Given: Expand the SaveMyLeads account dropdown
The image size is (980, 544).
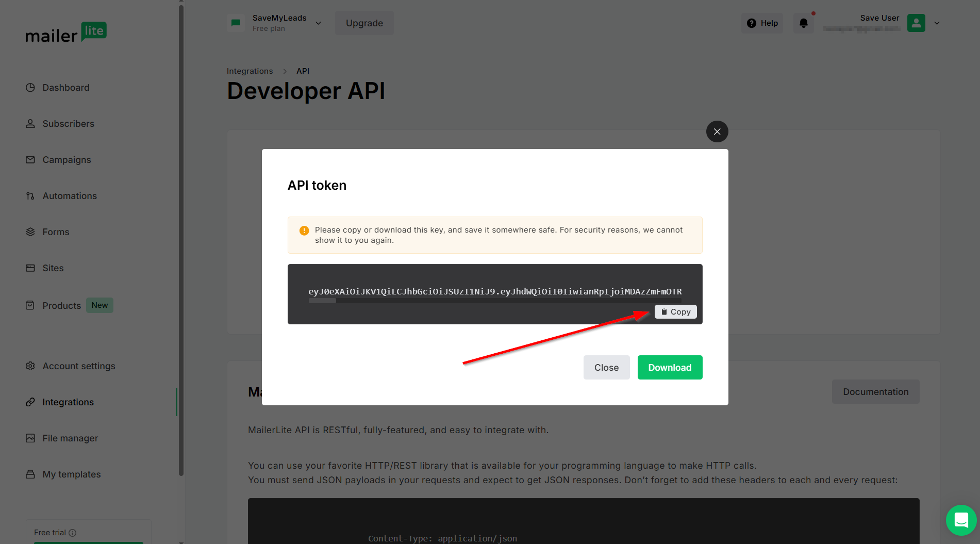Looking at the screenshot, I should [x=318, y=23].
